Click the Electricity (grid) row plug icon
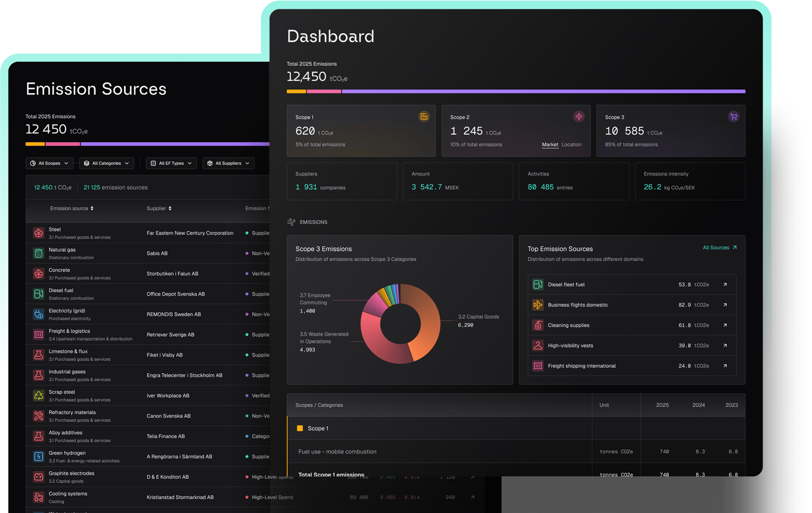Screen dimensions: 812x513 39,314
